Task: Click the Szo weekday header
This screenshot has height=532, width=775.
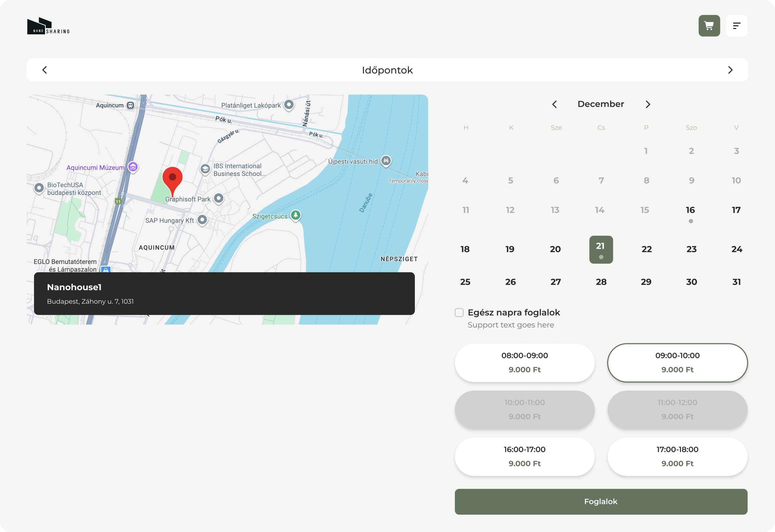Action: point(691,128)
